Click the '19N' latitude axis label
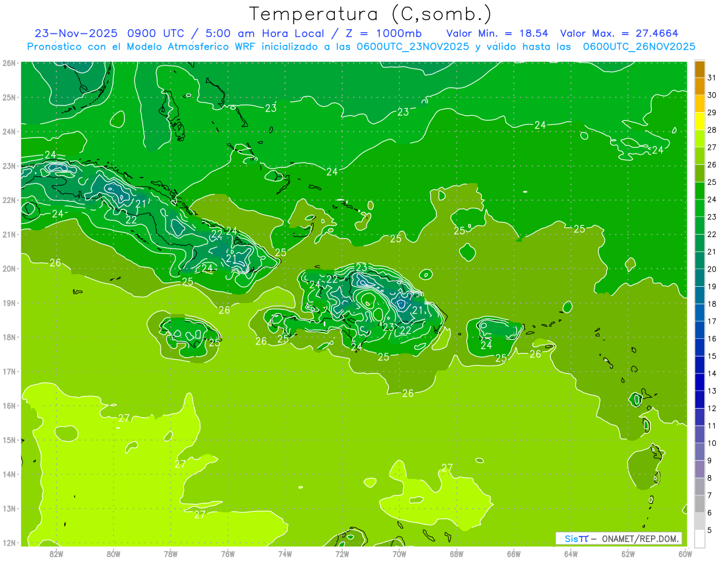The width and height of the screenshot is (728, 562). pyautogui.click(x=9, y=303)
